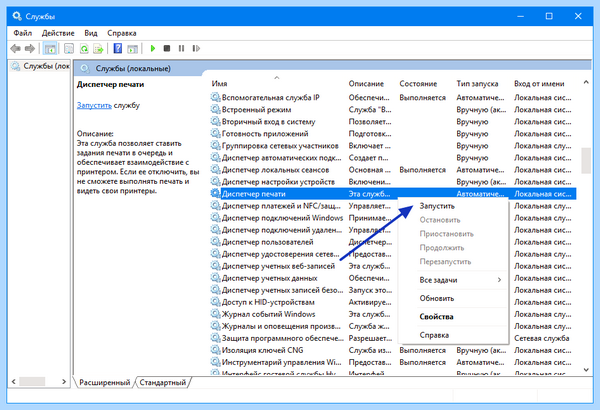Click the Refresh toolbar icon
The height and width of the screenshot is (410, 600).
pos(84,49)
